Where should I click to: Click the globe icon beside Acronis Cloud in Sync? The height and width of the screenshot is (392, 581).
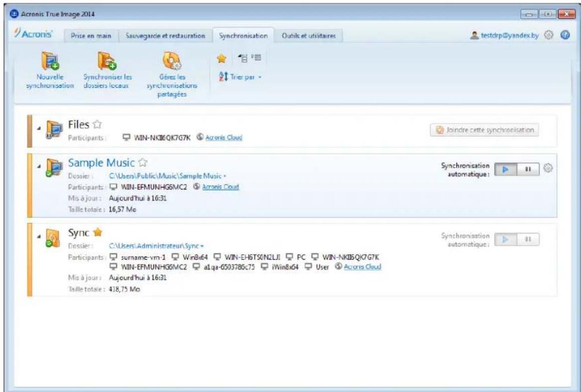pos(338,266)
